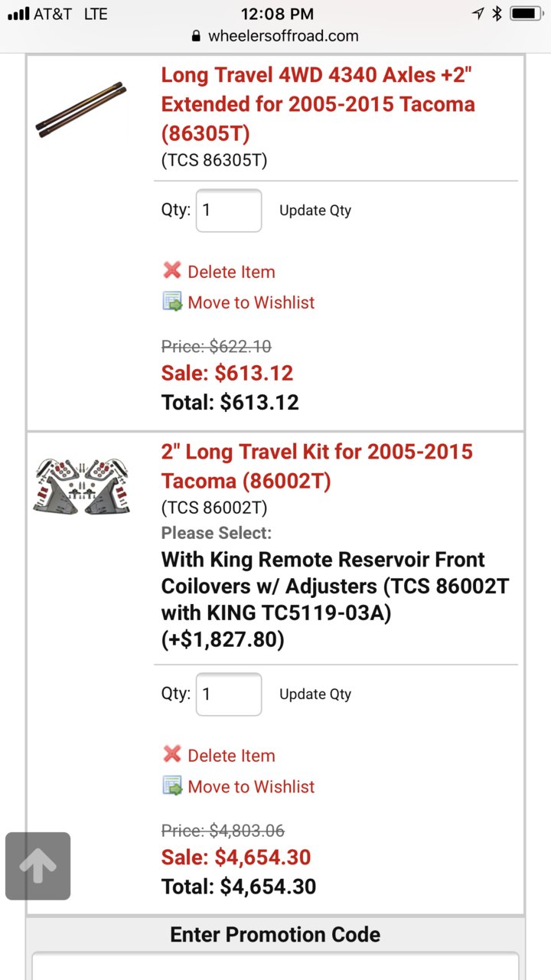Open the 2" Long Travel Kit product link
551x980 pixels.
point(317,466)
